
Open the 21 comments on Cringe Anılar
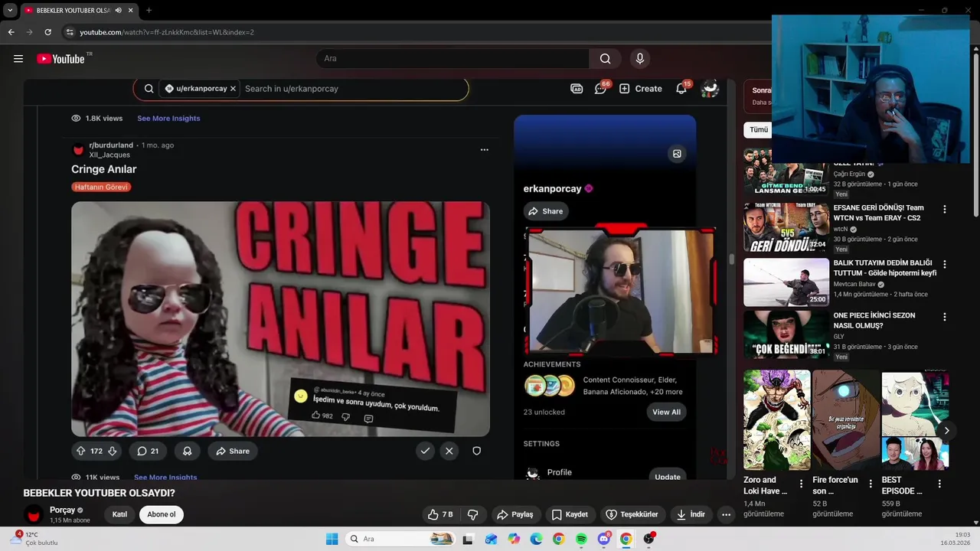(x=148, y=452)
